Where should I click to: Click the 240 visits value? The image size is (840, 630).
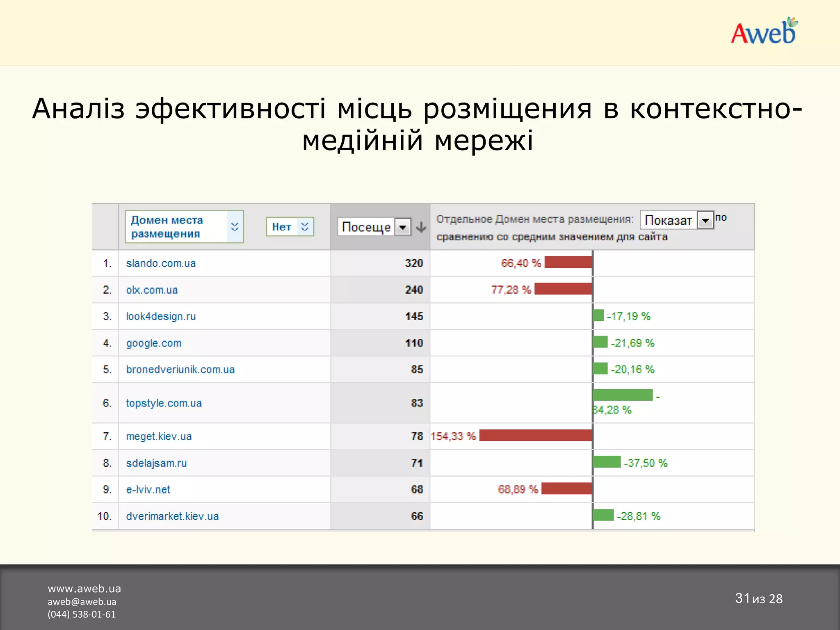point(414,290)
